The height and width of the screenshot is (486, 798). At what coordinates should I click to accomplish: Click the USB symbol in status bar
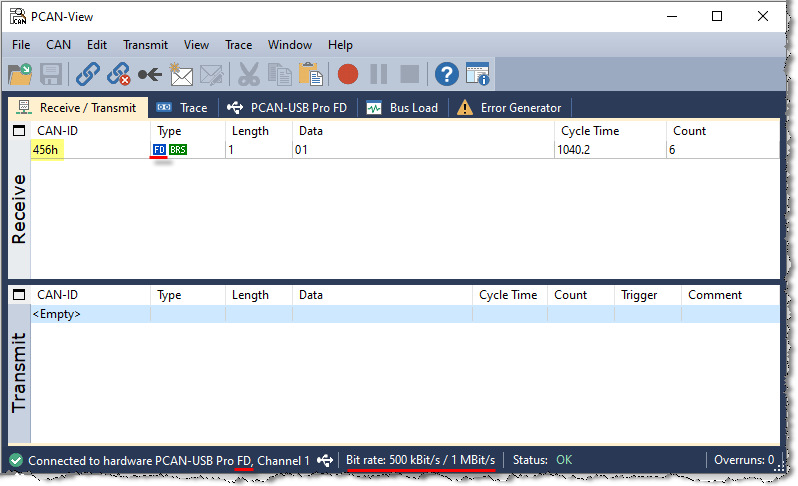[325, 461]
